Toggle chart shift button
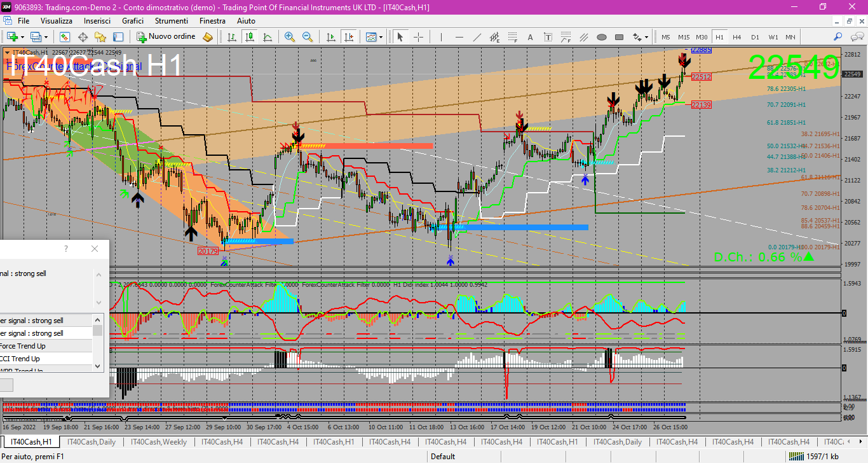Screen dimensions: 868x463 point(348,37)
